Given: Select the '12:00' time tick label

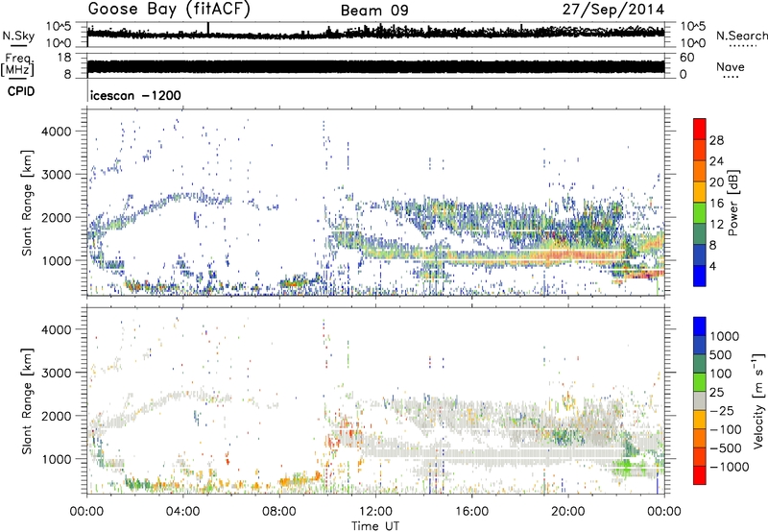Looking at the screenshot, I should tap(375, 512).
